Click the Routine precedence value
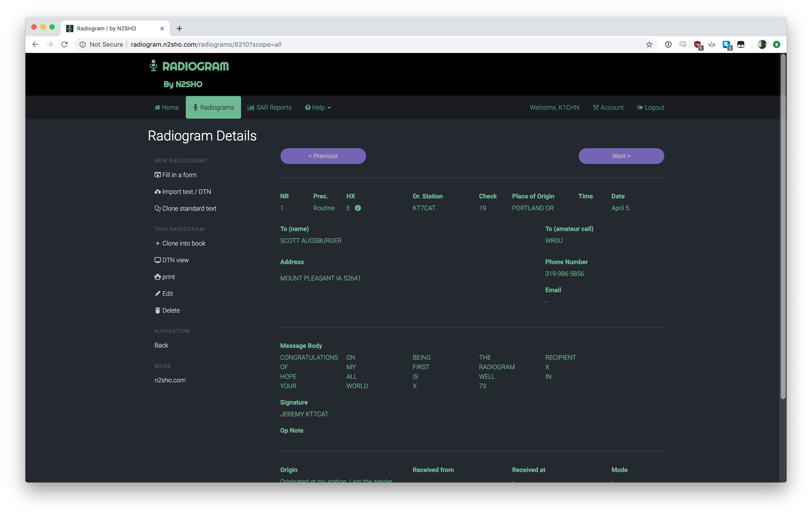The image size is (812, 516). click(324, 208)
